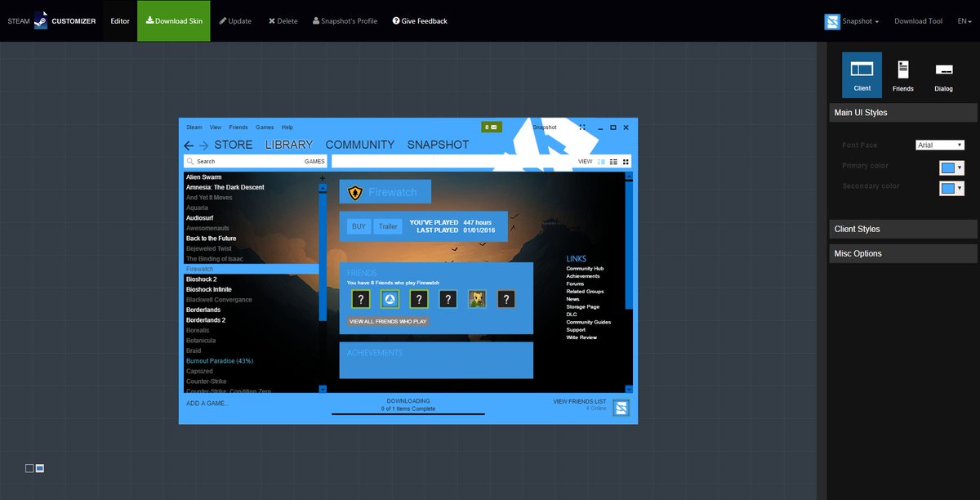Viewport: 980px width, 500px height.
Task: Open the View menu in preview
Action: (216, 127)
